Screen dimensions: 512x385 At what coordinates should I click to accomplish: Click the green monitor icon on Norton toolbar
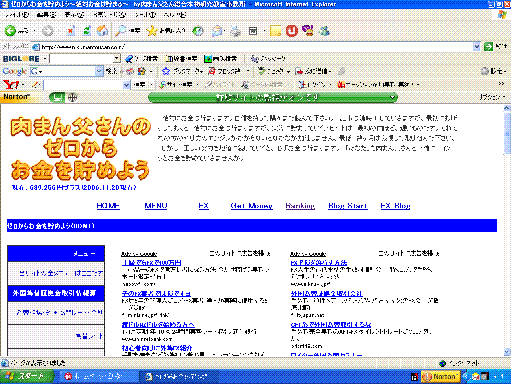tap(57, 98)
